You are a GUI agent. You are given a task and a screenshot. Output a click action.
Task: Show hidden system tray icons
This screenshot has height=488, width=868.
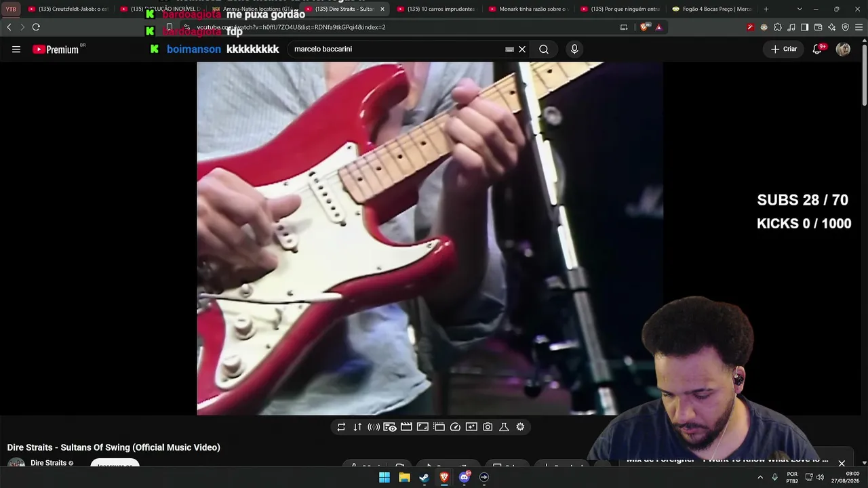(760, 477)
